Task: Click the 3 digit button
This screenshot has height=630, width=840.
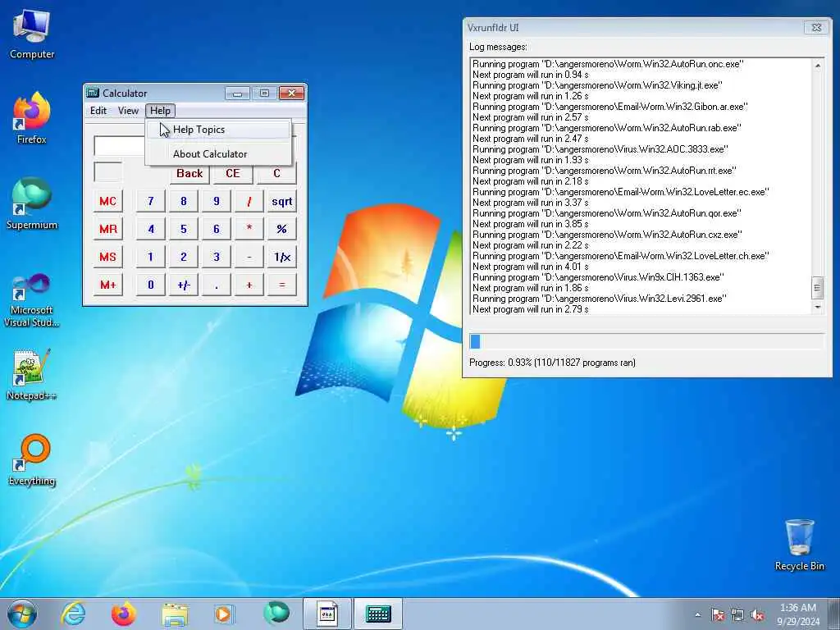Action: coord(217,257)
